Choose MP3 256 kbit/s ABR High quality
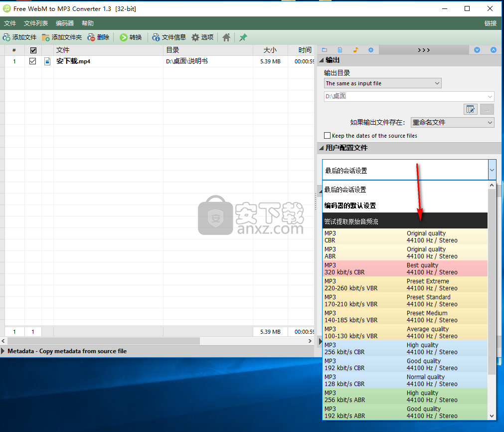504x432 pixels. tap(405, 396)
